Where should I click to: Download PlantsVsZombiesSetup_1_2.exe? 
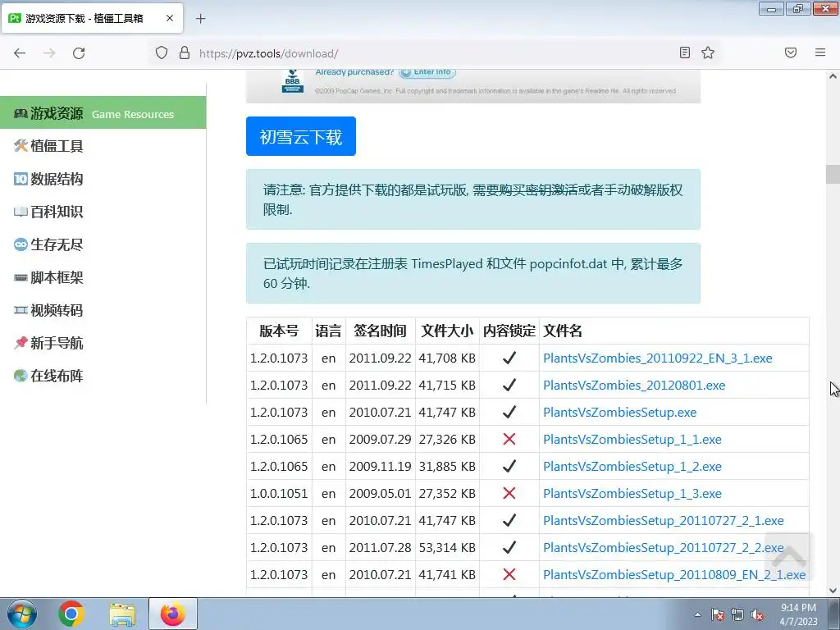click(632, 466)
